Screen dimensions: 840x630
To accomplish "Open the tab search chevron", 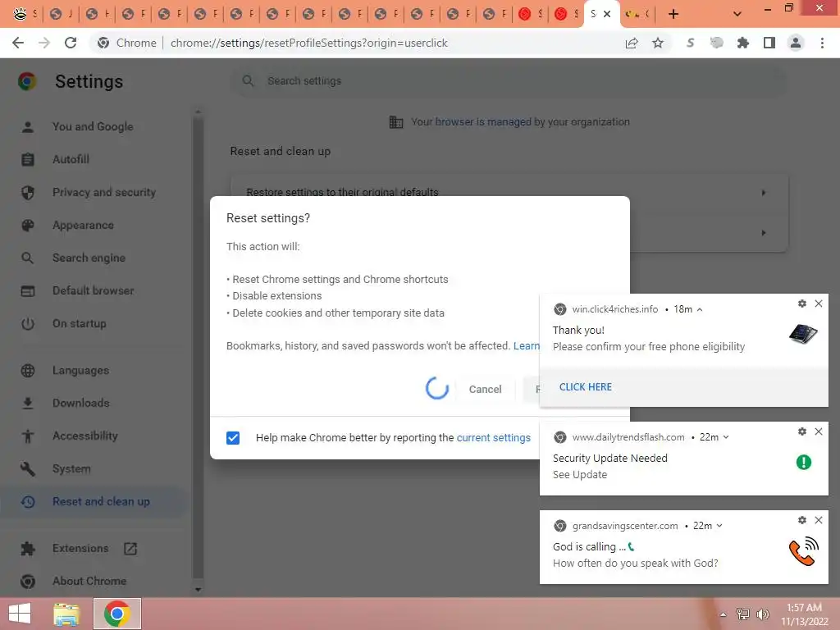I will [x=737, y=15].
